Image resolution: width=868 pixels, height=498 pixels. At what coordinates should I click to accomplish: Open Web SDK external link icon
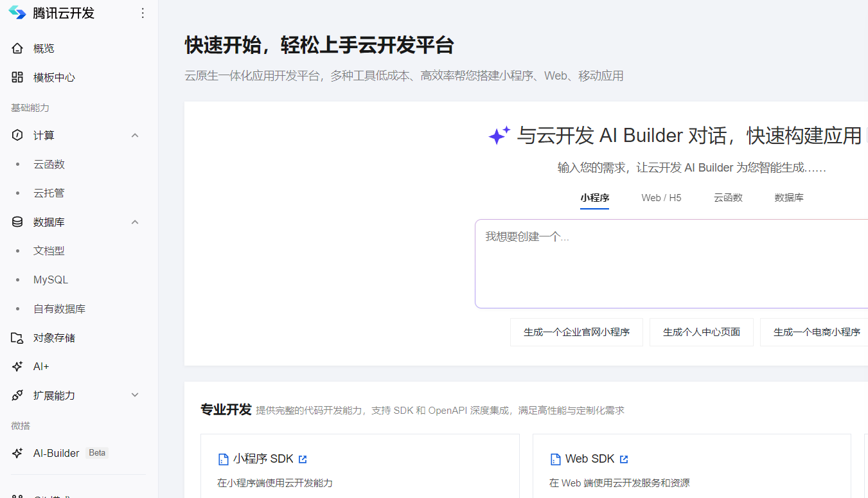[624, 459]
